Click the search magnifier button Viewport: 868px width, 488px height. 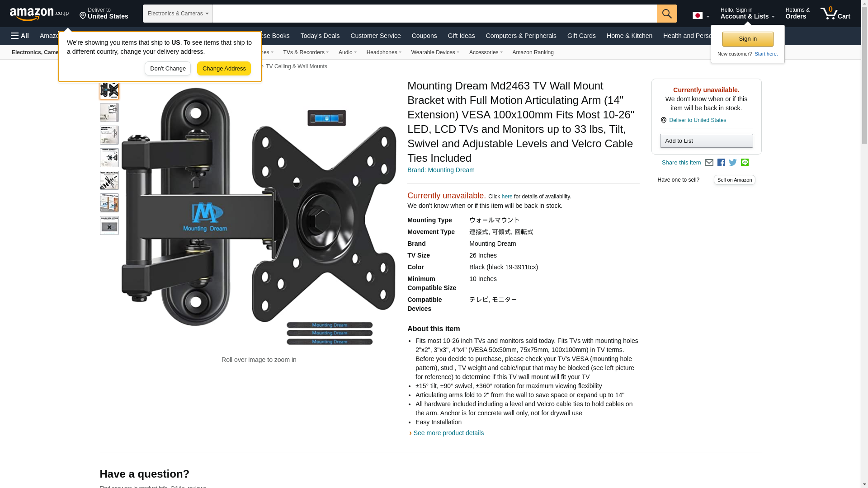pos(667,14)
